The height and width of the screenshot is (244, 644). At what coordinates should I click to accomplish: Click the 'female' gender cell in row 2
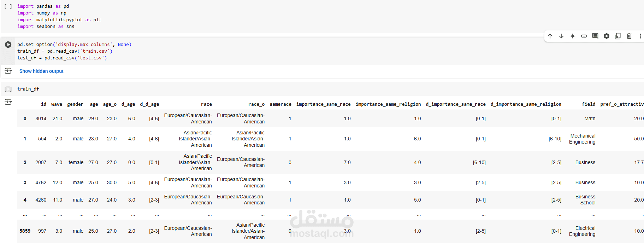[x=76, y=162]
